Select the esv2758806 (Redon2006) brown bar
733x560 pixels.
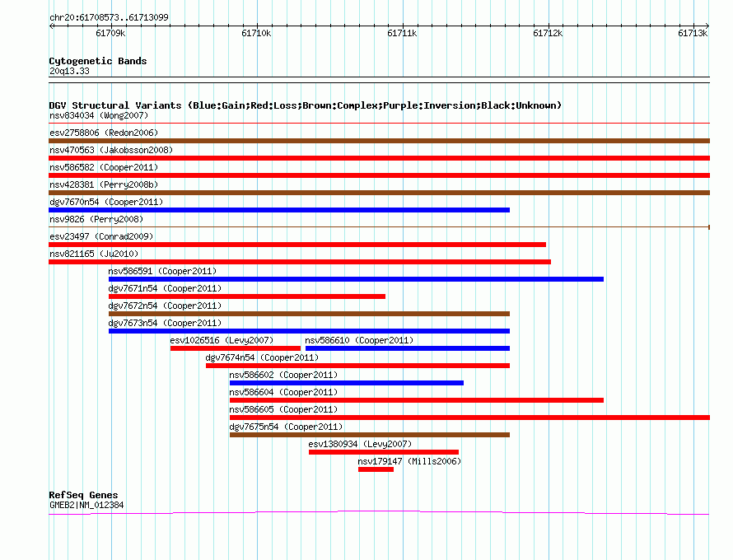(379, 141)
